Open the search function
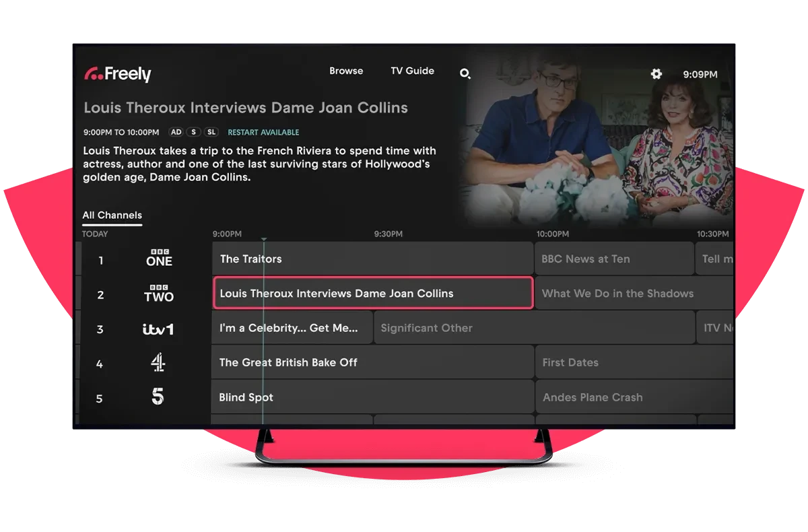The image size is (808, 532). [465, 74]
